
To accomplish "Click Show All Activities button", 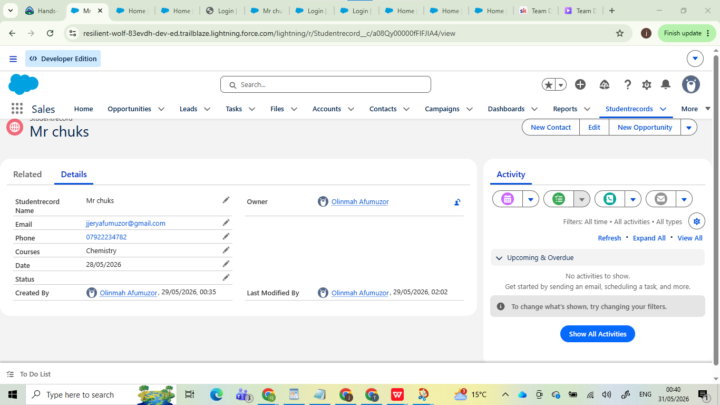I will point(597,334).
